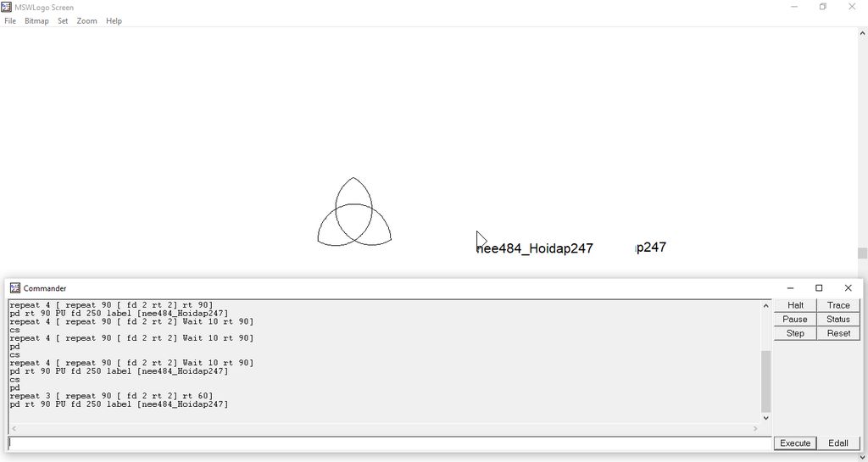Click the Halt button
The image size is (868, 462).
[x=795, y=305]
